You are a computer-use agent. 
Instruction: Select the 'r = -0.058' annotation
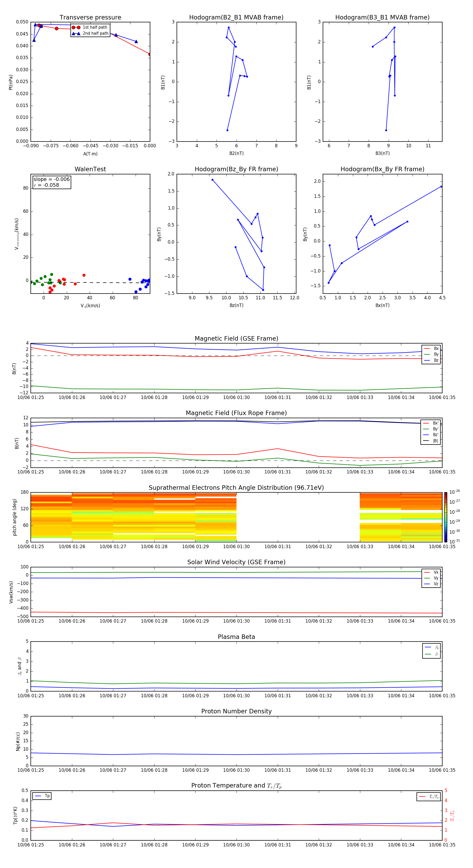[x=47, y=185]
